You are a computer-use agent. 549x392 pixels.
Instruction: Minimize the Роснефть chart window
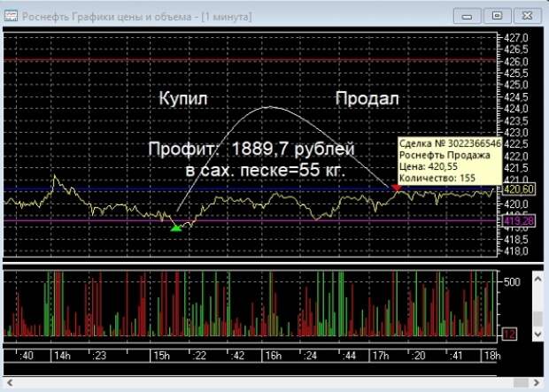tap(467, 16)
